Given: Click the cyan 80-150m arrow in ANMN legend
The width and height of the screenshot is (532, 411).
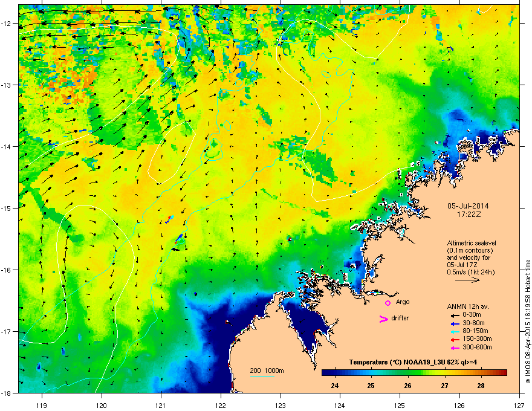Looking at the screenshot, I should [455, 331].
